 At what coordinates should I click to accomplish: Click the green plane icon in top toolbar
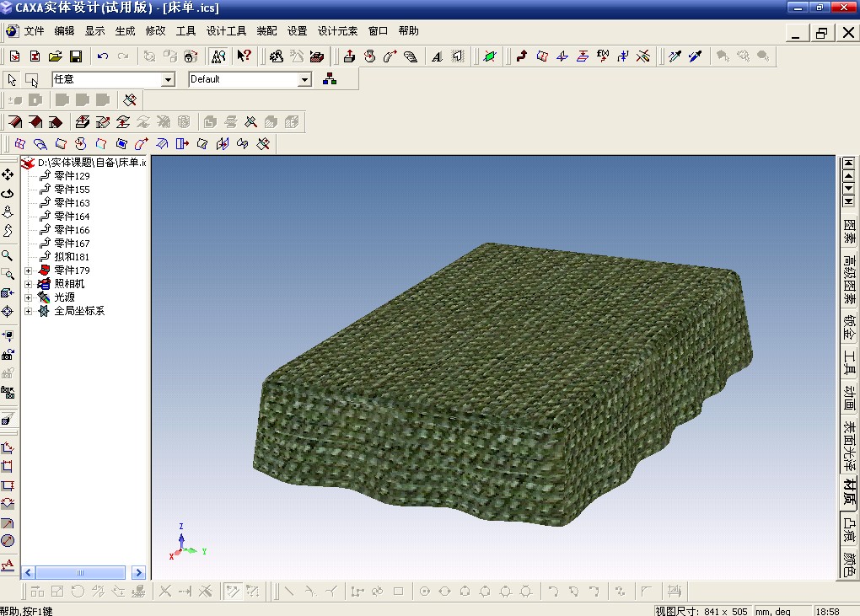(490, 56)
